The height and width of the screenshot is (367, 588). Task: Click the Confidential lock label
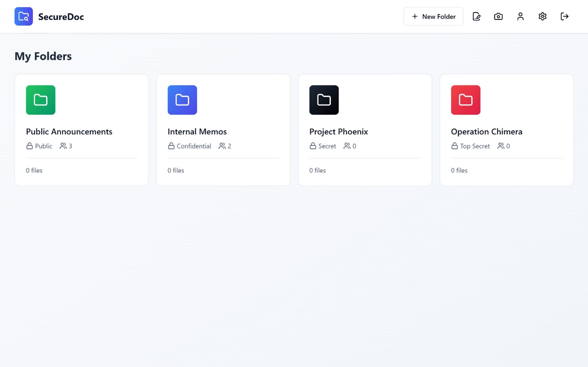[x=190, y=146]
